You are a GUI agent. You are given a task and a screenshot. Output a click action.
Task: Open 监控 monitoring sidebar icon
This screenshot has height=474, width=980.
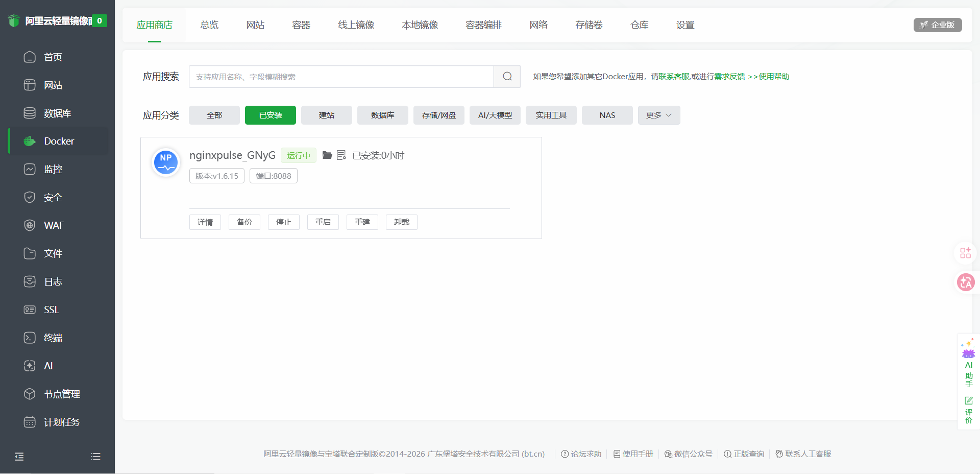(30, 169)
